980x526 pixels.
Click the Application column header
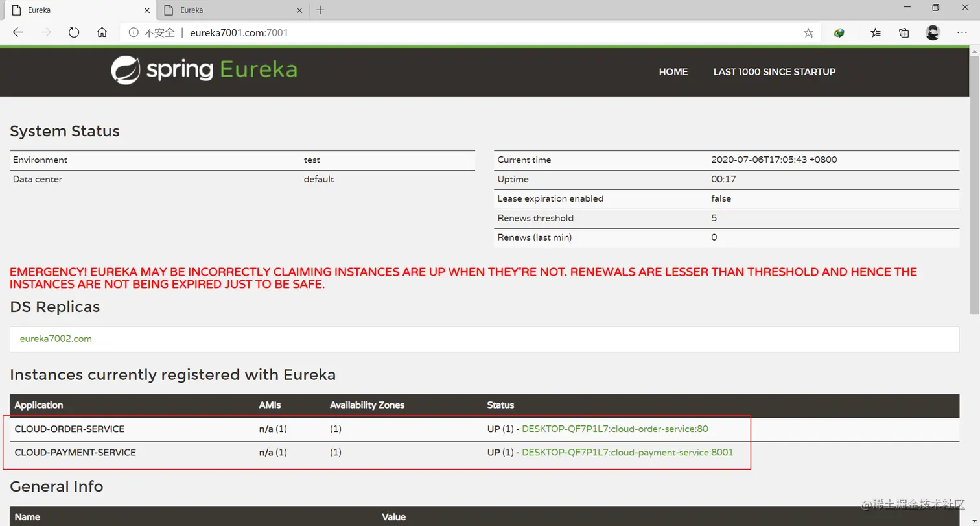(39, 405)
